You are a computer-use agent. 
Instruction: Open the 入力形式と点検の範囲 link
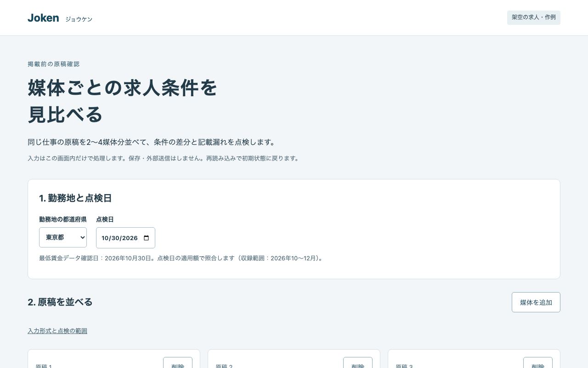(57, 331)
